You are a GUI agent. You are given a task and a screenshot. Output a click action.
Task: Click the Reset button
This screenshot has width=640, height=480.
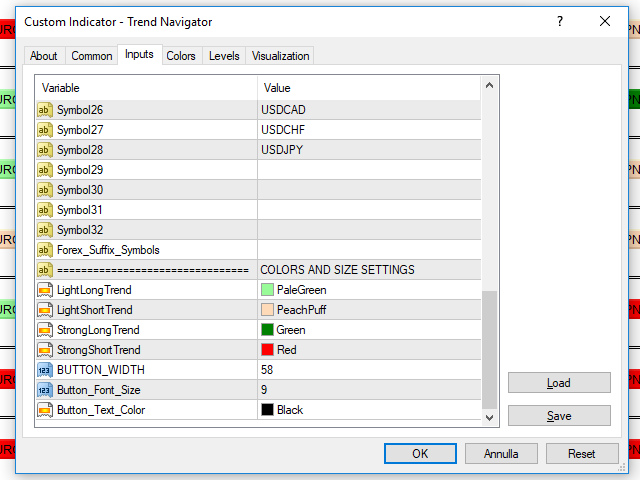pyautogui.click(x=582, y=453)
